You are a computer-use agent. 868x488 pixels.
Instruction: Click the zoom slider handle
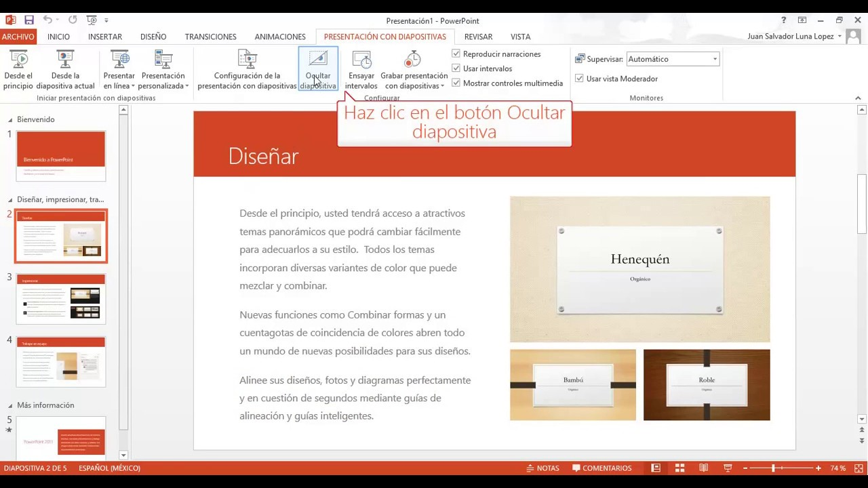(x=773, y=468)
